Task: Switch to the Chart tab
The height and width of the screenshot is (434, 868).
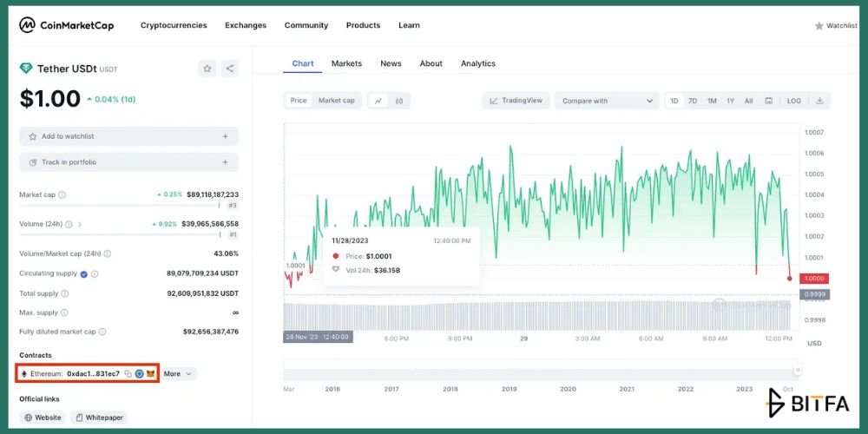Action: point(303,63)
